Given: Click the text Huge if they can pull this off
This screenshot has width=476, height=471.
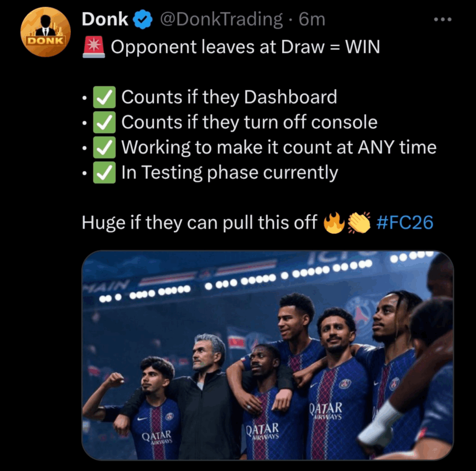Looking at the screenshot, I should [199, 222].
